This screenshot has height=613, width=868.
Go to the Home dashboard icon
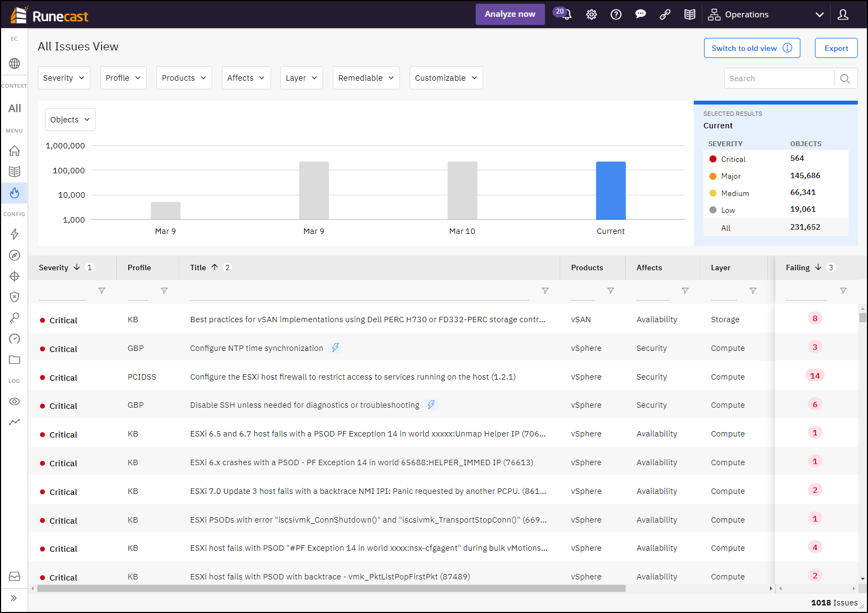tap(15, 151)
